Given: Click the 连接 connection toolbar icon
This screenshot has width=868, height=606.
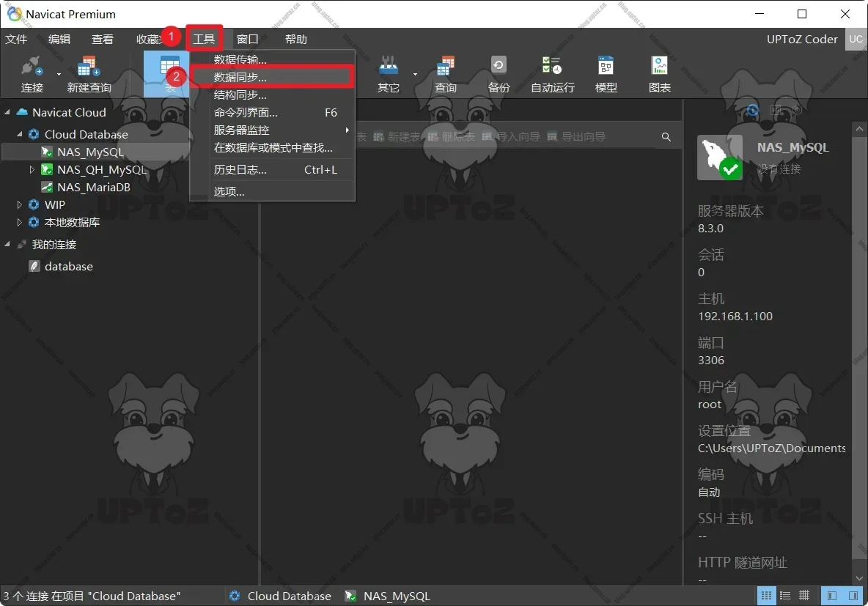Looking at the screenshot, I should click(32, 67).
